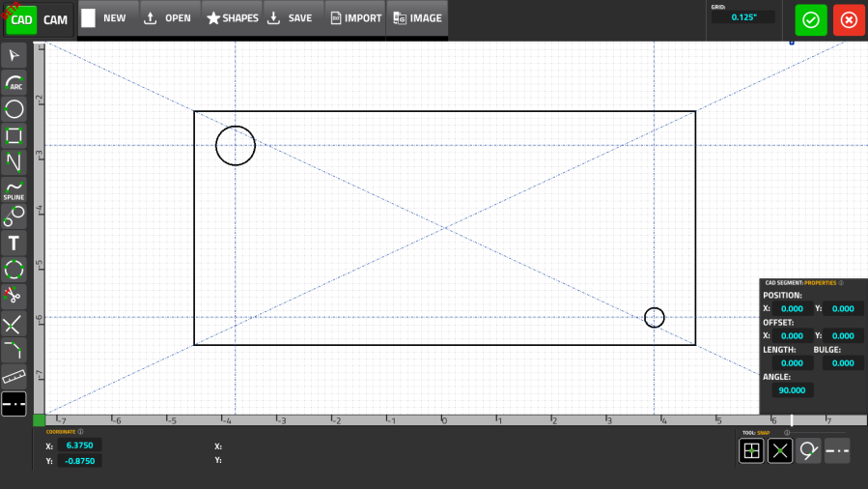Select the Text tool
This screenshot has height=489, width=868.
[14, 244]
